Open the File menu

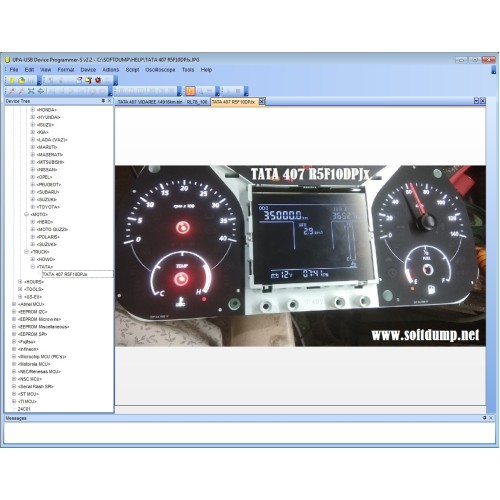tap(14, 70)
